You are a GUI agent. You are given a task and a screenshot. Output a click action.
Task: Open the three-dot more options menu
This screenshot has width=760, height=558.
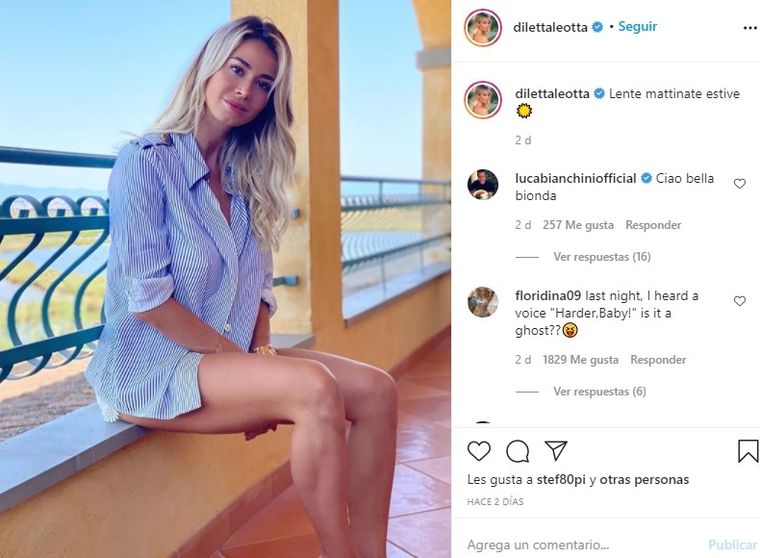pos(750,28)
